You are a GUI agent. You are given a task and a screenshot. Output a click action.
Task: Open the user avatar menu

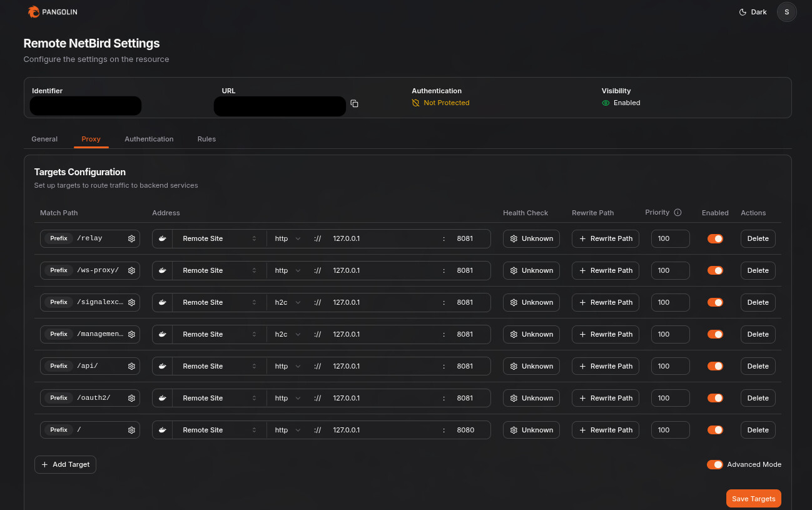[786, 12]
